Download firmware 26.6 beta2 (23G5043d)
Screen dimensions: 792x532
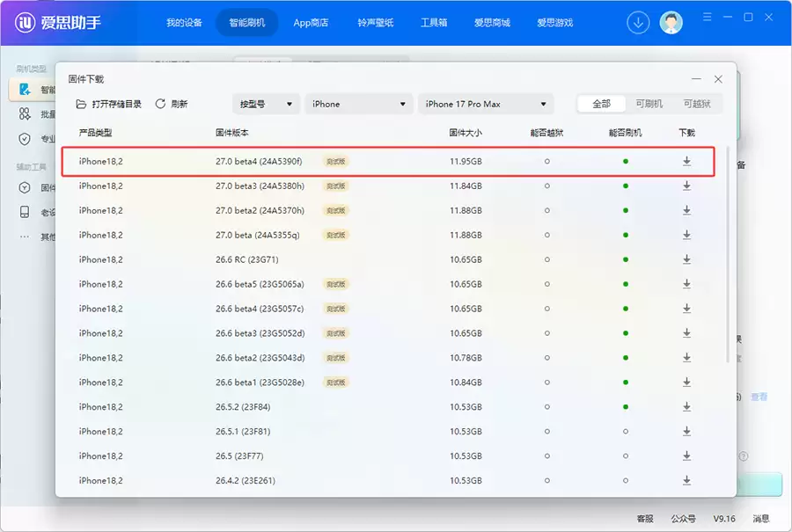coord(686,358)
